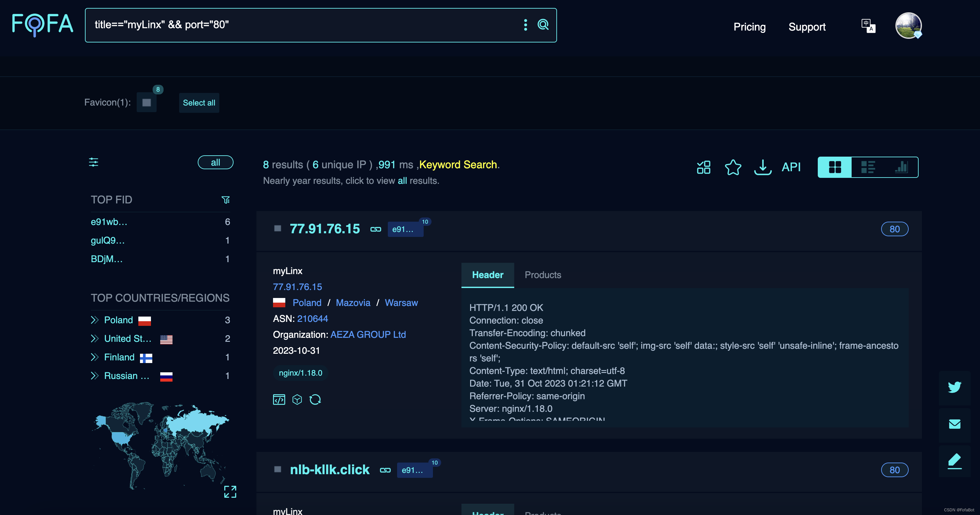The width and height of the screenshot is (980, 515).
Task: Check the favicon checkbox
Action: [146, 103]
